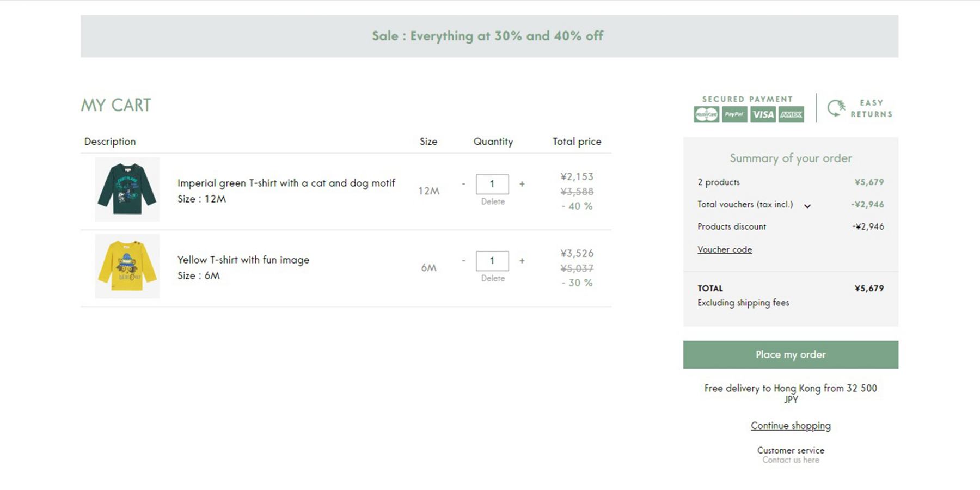The width and height of the screenshot is (980, 490).
Task: Click the AMEX payment icon
Action: click(791, 114)
